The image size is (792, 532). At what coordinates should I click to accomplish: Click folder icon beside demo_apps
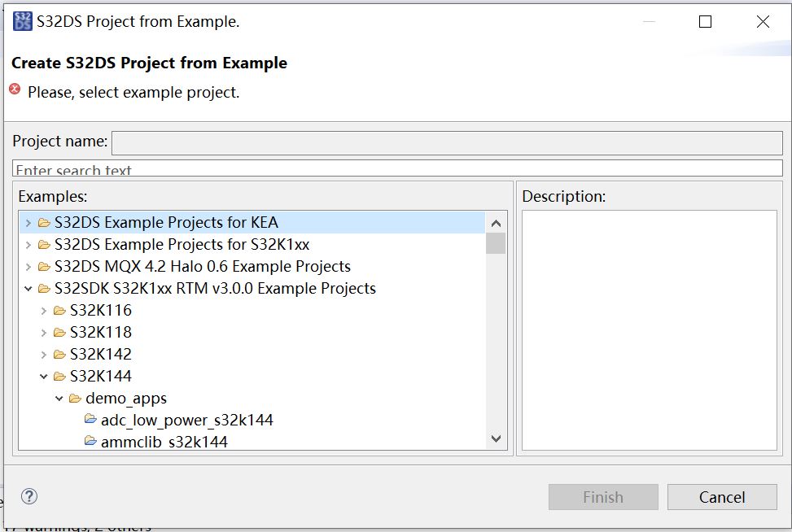(75, 398)
